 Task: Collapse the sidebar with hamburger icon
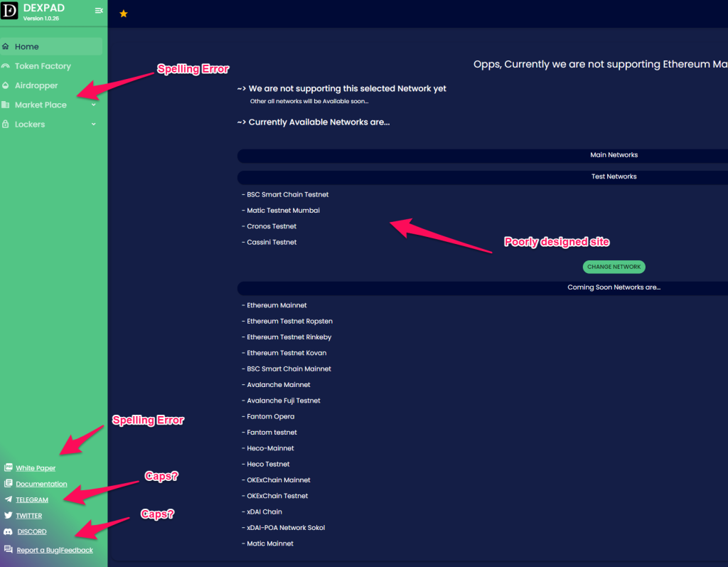click(x=99, y=10)
